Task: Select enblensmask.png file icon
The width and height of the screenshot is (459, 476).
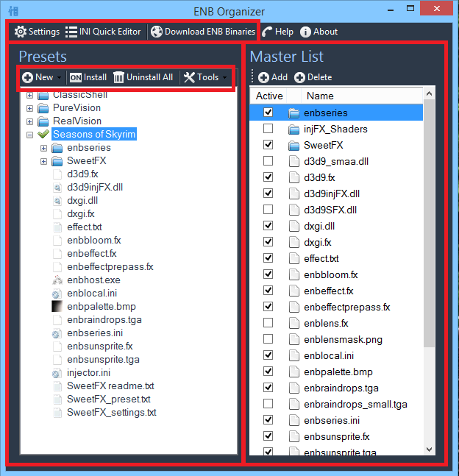Action: pyautogui.click(x=293, y=340)
